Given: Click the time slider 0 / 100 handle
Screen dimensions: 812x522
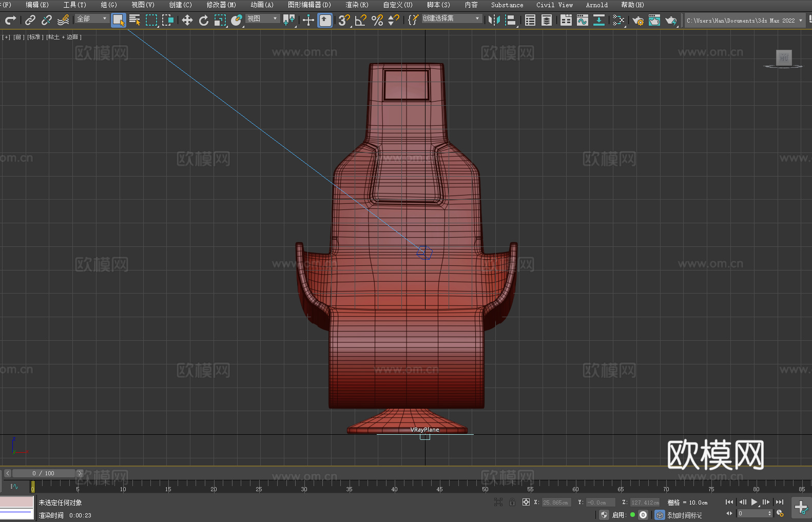Looking at the screenshot, I should point(44,473).
